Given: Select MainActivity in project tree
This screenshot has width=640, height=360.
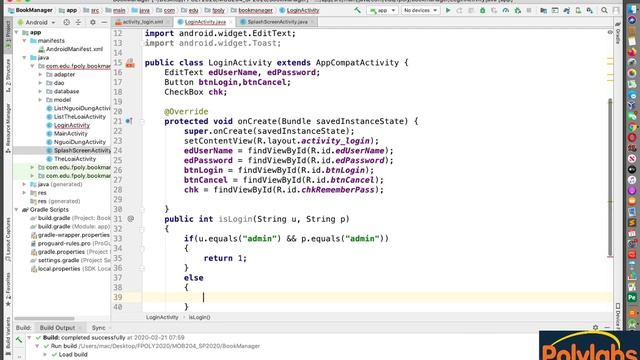Looking at the screenshot, I should (71, 133).
